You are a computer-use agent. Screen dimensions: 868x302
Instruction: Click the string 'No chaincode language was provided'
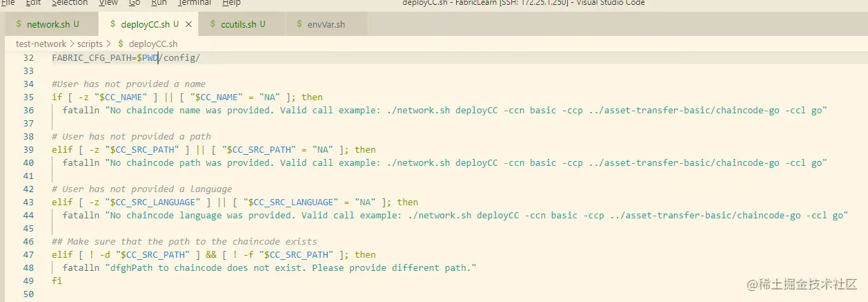pyautogui.click(x=202, y=215)
